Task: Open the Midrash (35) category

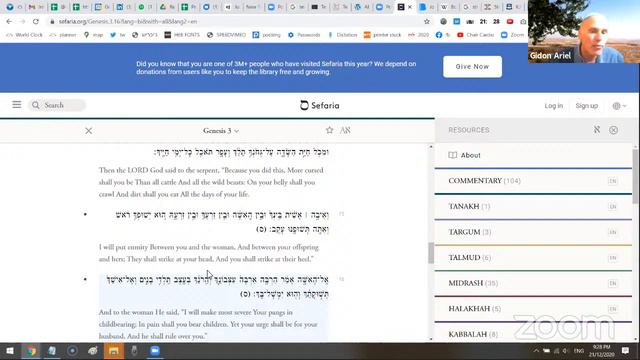Action: pos(533,283)
